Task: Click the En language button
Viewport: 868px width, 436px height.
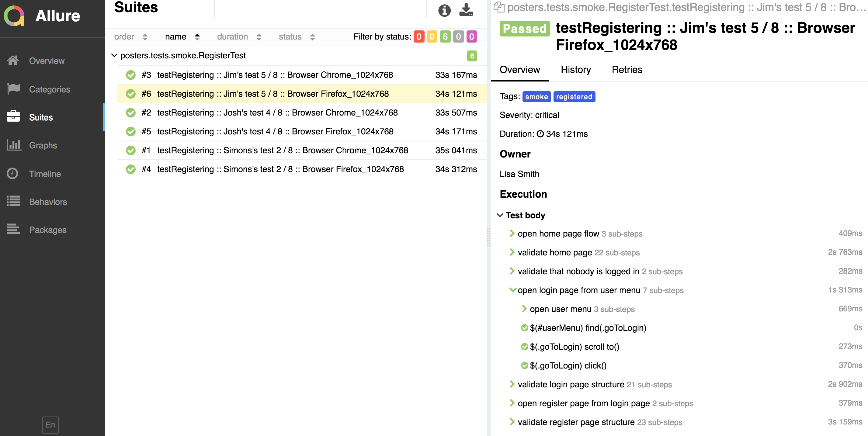Action: [x=50, y=424]
